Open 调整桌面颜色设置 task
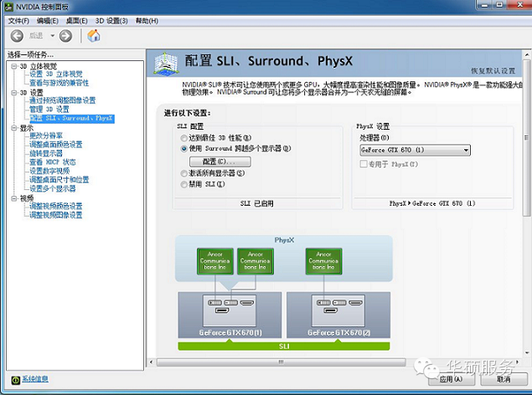Screen dimensions: 532x395 pos(55,145)
